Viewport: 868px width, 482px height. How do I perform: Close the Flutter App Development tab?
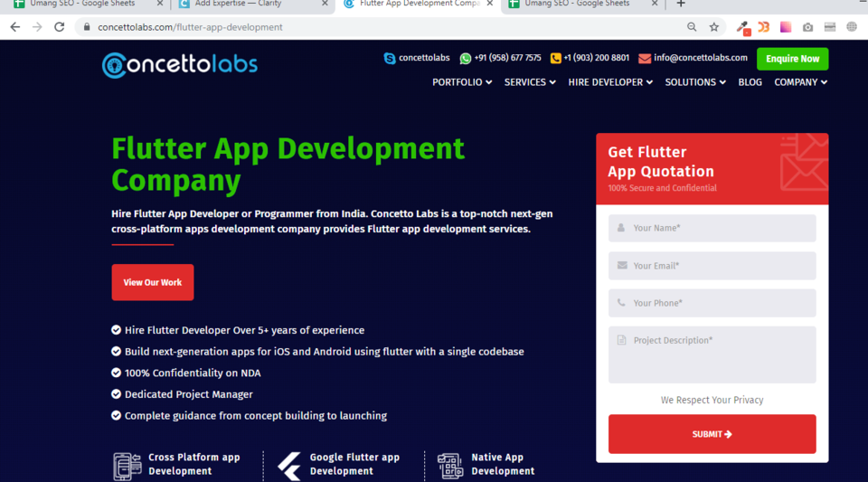[x=490, y=4]
